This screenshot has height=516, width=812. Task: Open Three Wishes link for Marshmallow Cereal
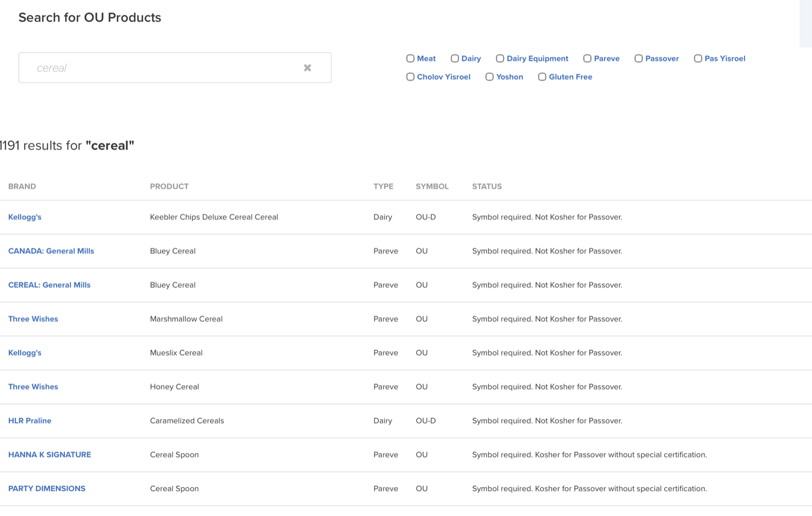click(33, 319)
